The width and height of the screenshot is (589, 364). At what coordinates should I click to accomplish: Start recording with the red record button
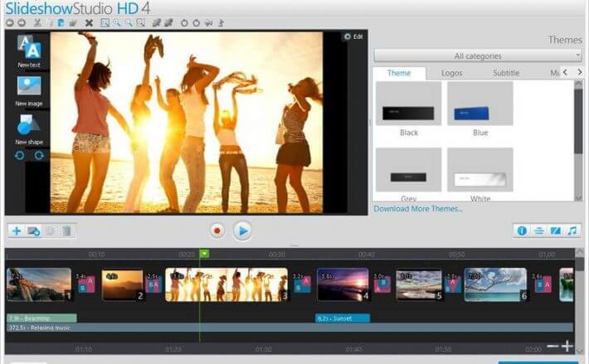click(x=217, y=231)
